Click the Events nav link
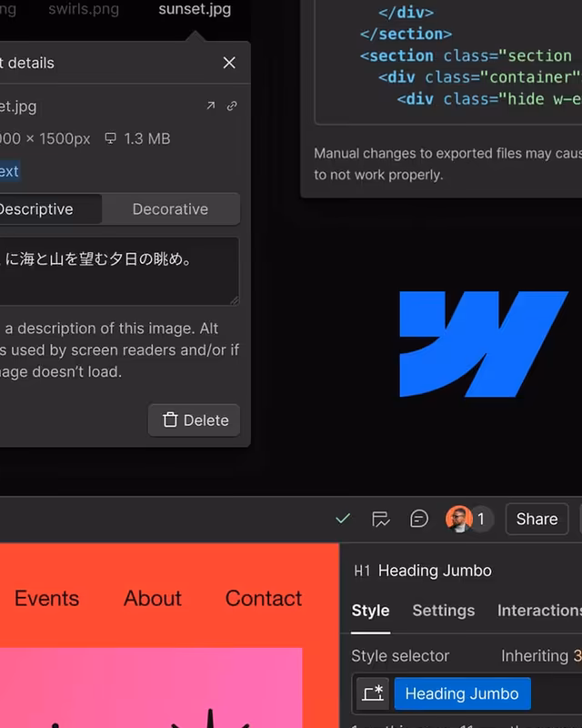Image resolution: width=582 pixels, height=728 pixels. (x=47, y=598)
